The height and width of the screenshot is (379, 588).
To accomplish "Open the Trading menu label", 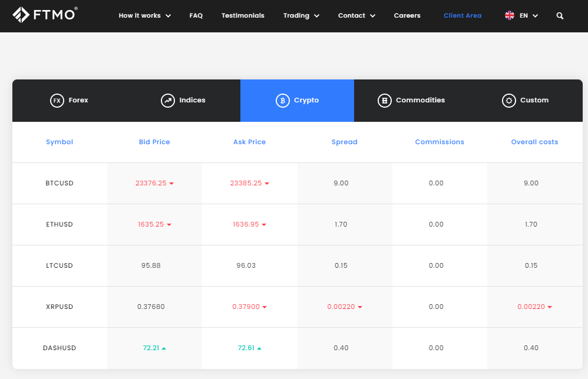I will click(x=296, y=15).
